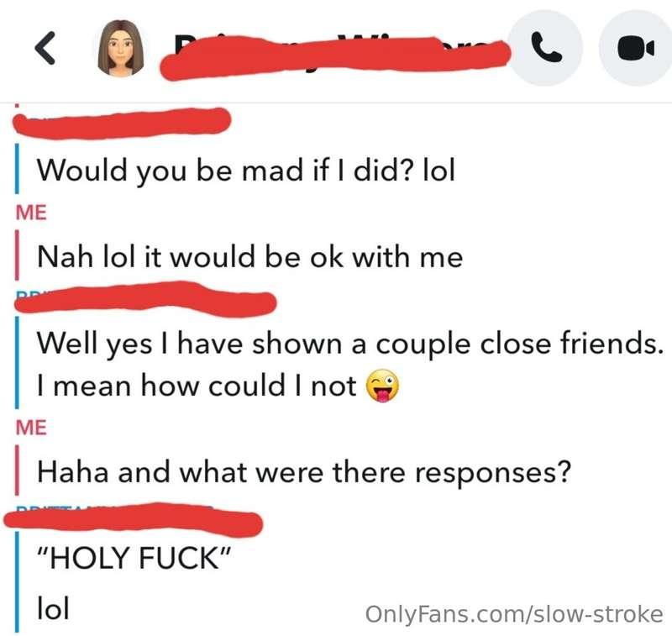Start a video call with camera icon
Viewport: 672px width, 636px height.
[x=636, y=48]
